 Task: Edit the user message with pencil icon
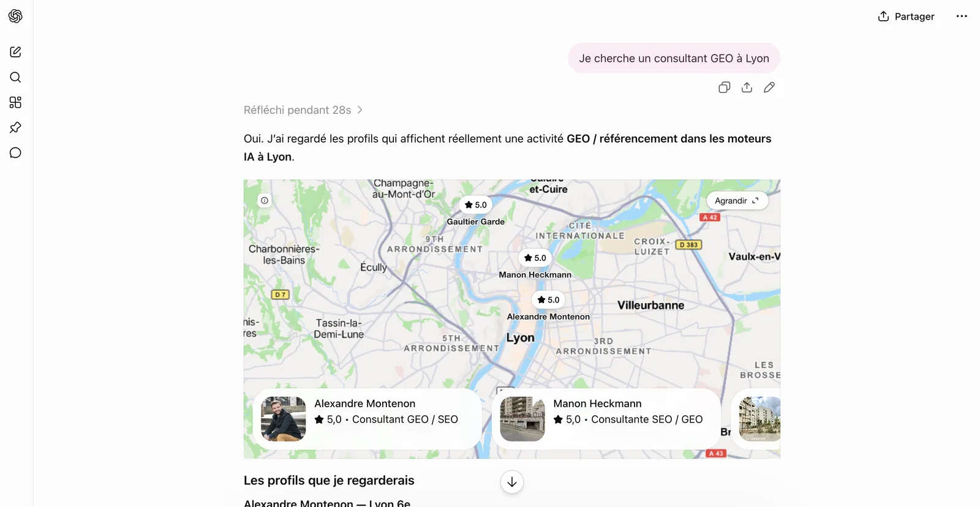769,88
